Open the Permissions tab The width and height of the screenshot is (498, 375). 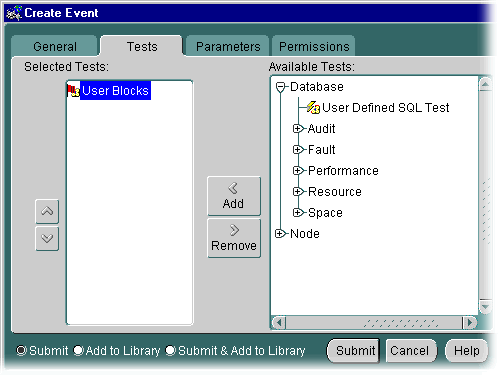[314, 46]
